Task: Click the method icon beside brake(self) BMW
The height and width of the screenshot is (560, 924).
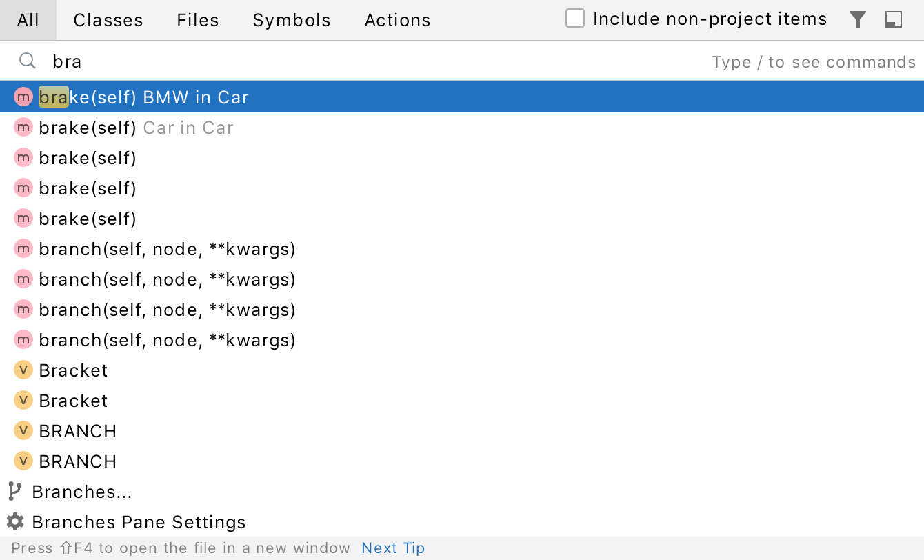Action: (x=23, y=97)
